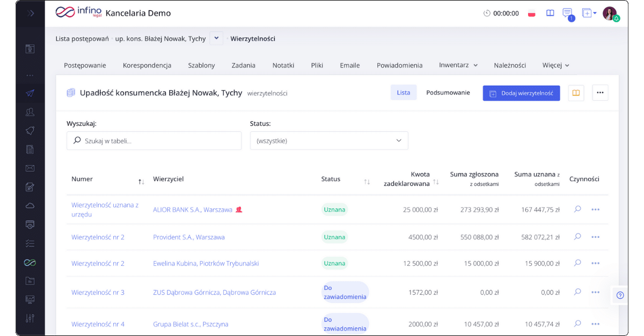Click the Dodaj wierzytelność button

[x=522, y=93]
